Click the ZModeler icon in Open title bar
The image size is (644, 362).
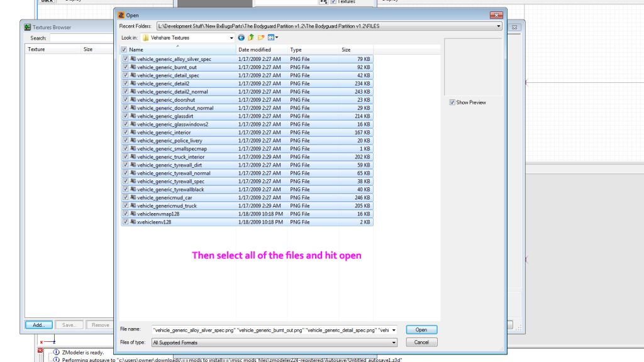pos(121,15)
